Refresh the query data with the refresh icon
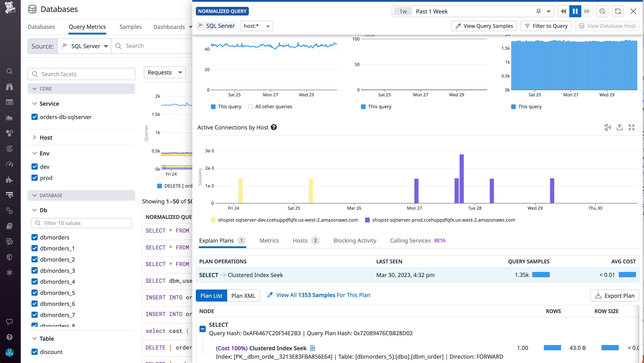Screen dimensions: 644x363 pos(618,11)
